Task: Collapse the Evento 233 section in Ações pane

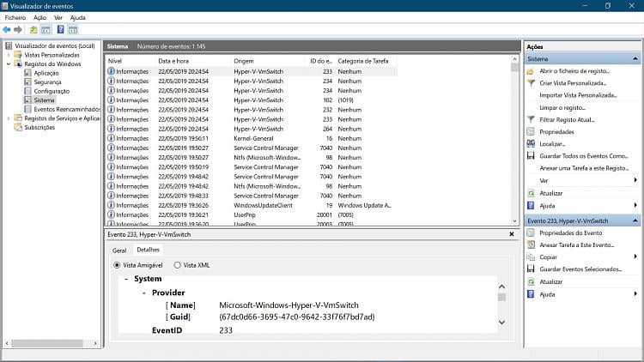Action: (x=635, y=220)
